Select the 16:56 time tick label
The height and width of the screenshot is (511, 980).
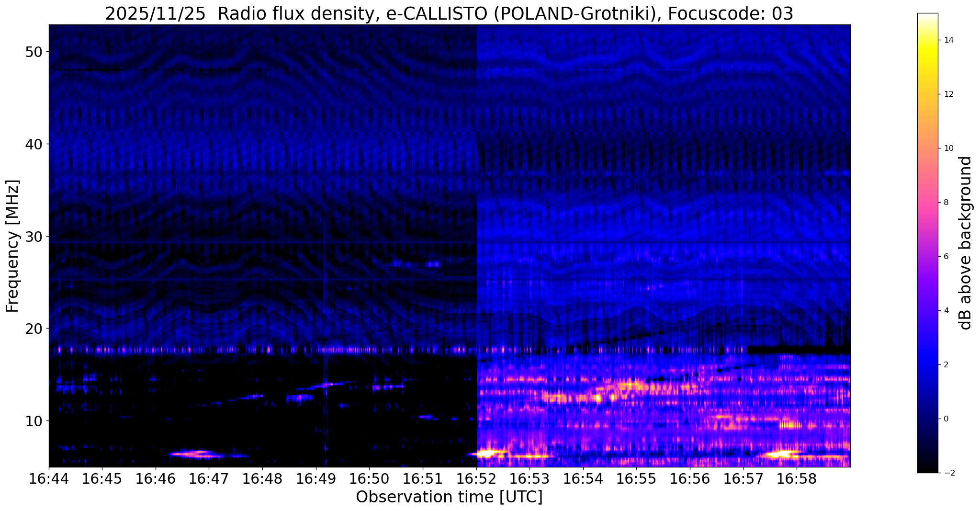(x=690, y=478)
